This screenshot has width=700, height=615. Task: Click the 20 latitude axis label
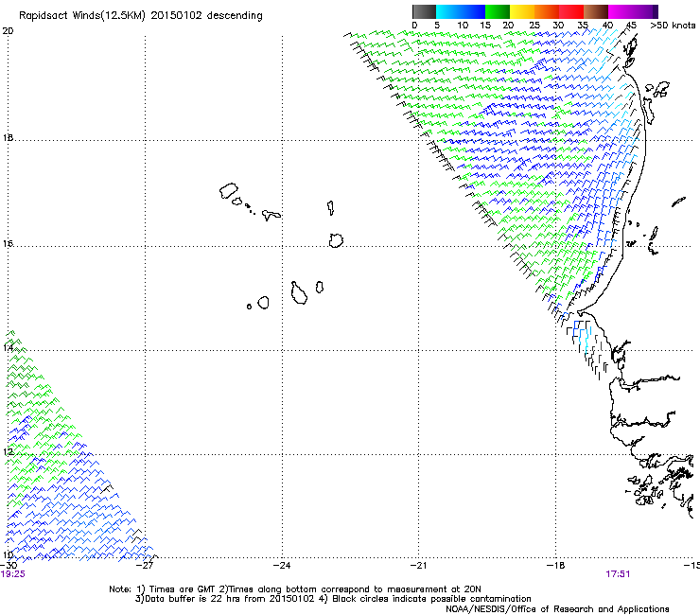8,31
